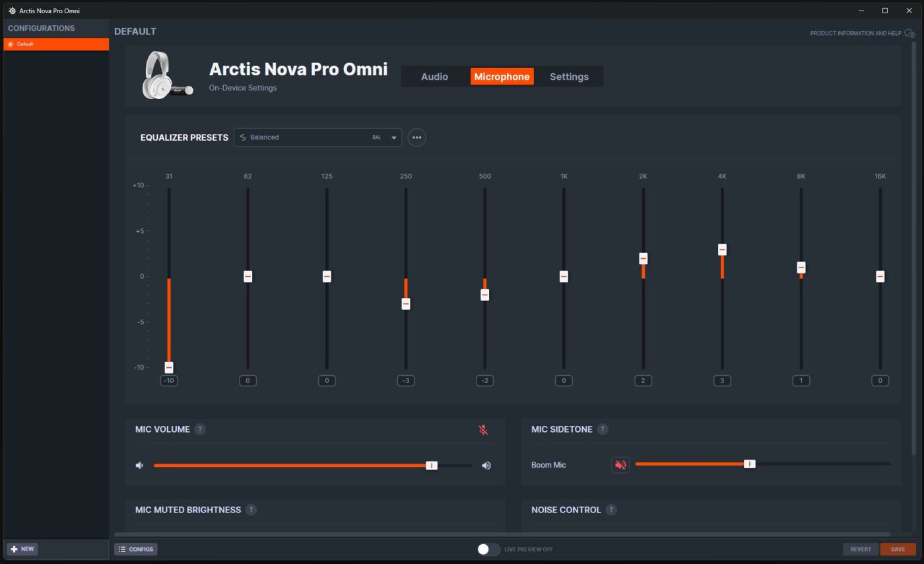Click the 62 Hz value box
Image resolution: width=924 pixels, height=564 pixels.
pos(247,380)
